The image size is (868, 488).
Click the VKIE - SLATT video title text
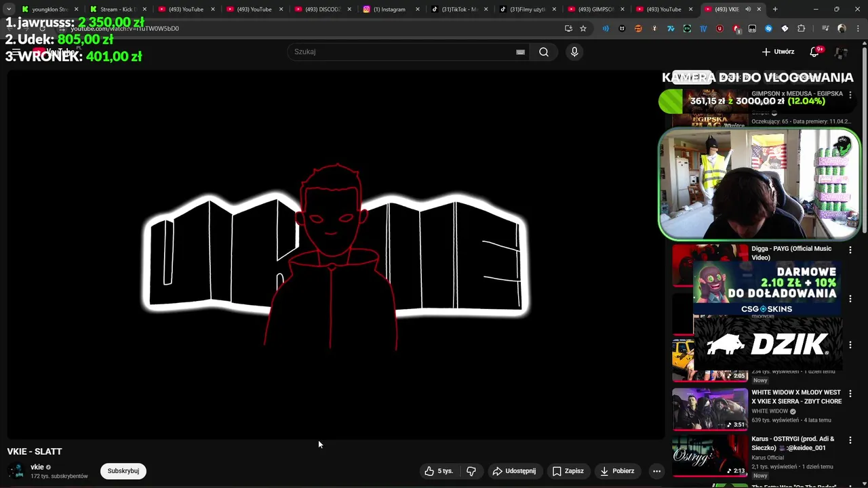pos(35,451)
